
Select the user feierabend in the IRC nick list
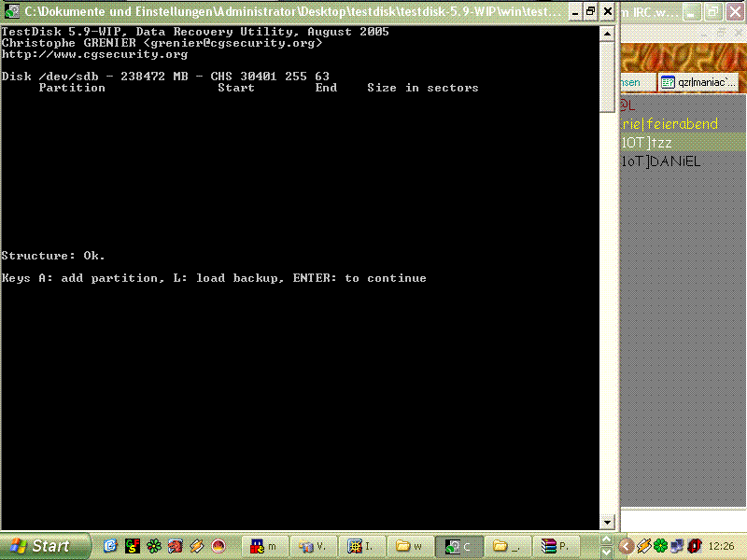(684, 124)
